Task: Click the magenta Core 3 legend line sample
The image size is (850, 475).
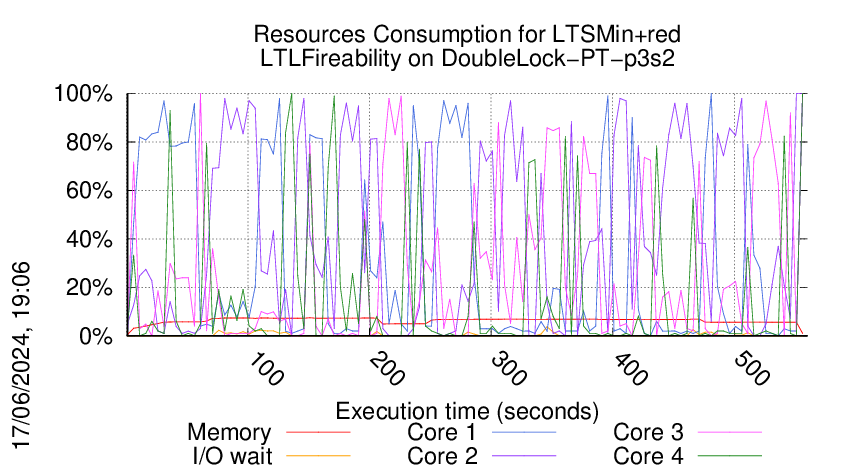Action: point(730,432)
